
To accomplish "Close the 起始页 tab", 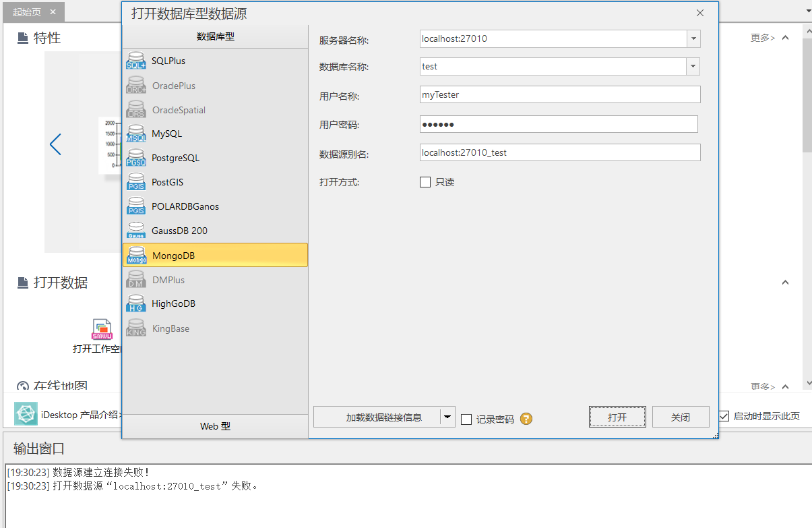I will pos(53,11).
